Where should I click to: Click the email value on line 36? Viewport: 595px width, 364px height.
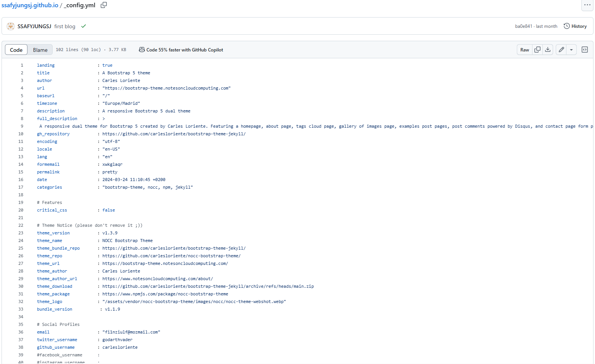click(x=131, y=332)
